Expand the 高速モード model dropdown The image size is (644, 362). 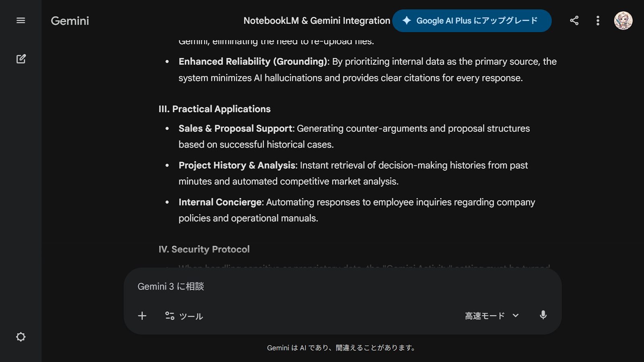[485, 316]
